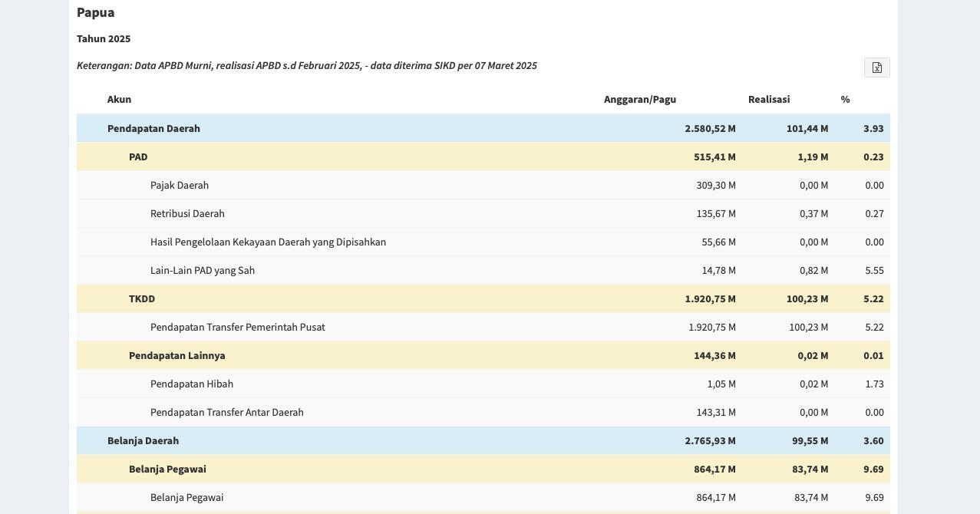Click the non-bold Belanja Pegawai sub-row
The height and width of the screenshot is (514, 980).
483,497
